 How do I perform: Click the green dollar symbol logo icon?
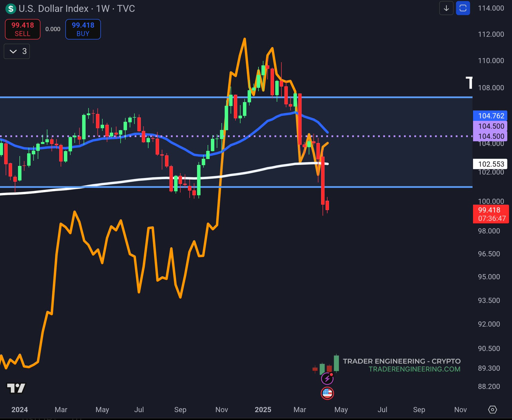[x=10, y=9]
